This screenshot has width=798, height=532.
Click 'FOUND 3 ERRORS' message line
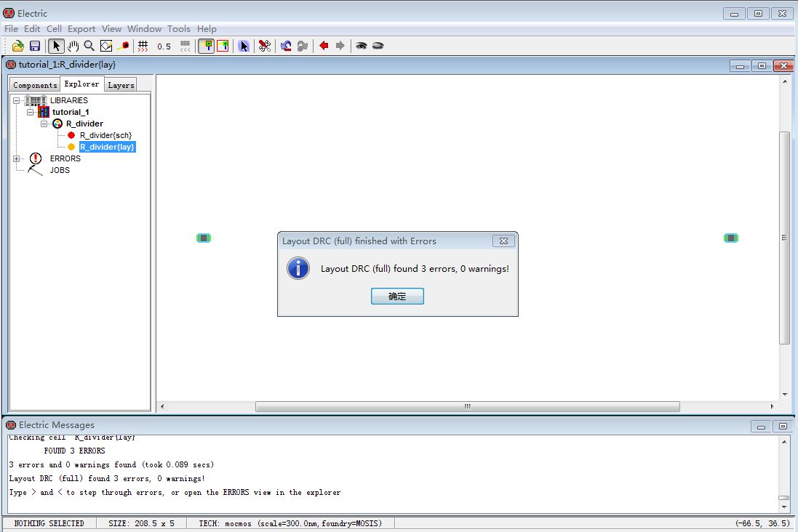(74, 451)
